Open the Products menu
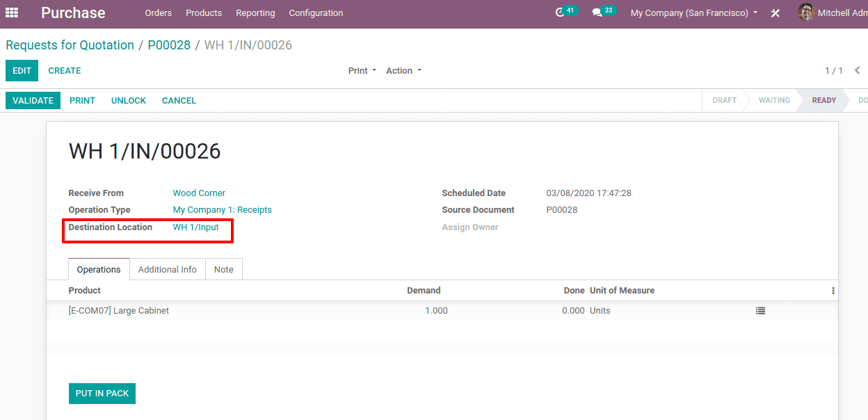This screenshot has height=420, width=868. point(204,13)
